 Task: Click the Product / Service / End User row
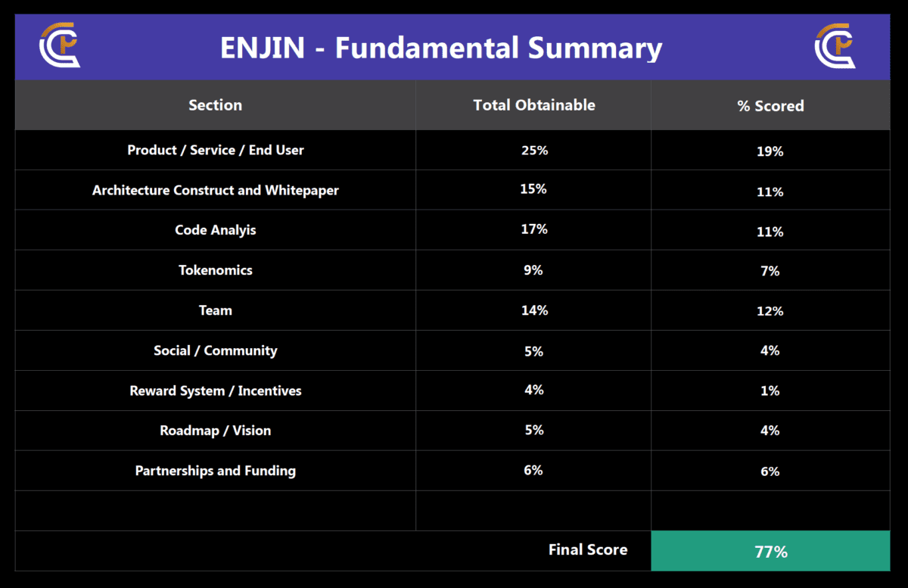point(215,150)
